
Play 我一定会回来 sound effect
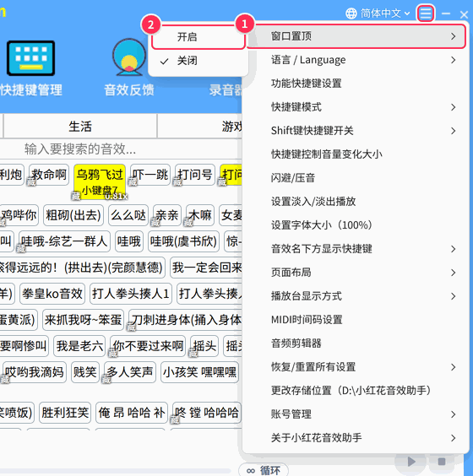point(206,268)
